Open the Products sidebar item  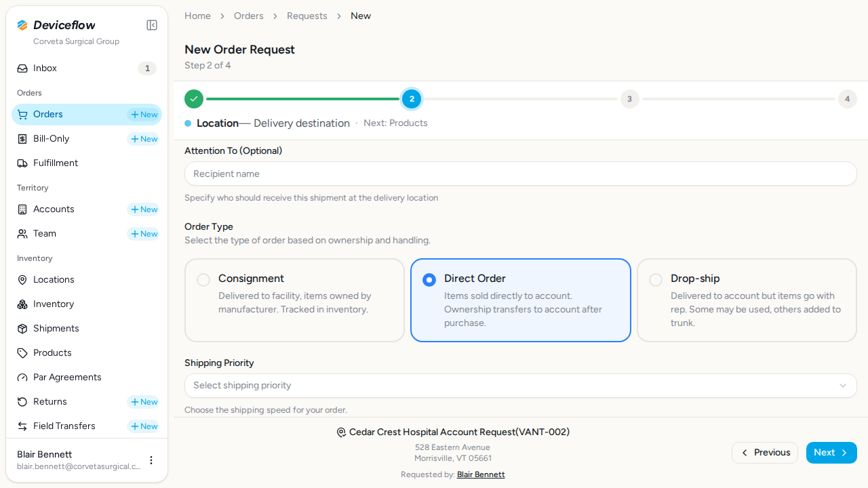87,353
